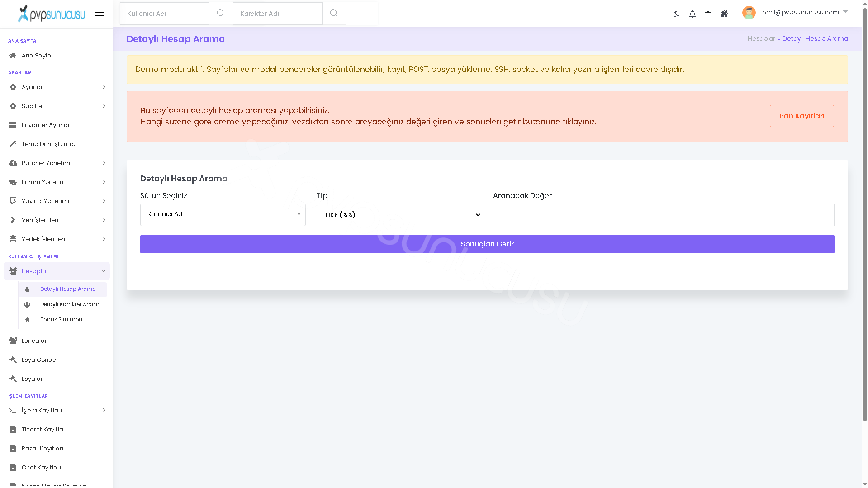Open the Tip LIKE (%%) dropdown
Image resolution: width=868 pixels, height=488 pixels.
[x=399, y=215]
